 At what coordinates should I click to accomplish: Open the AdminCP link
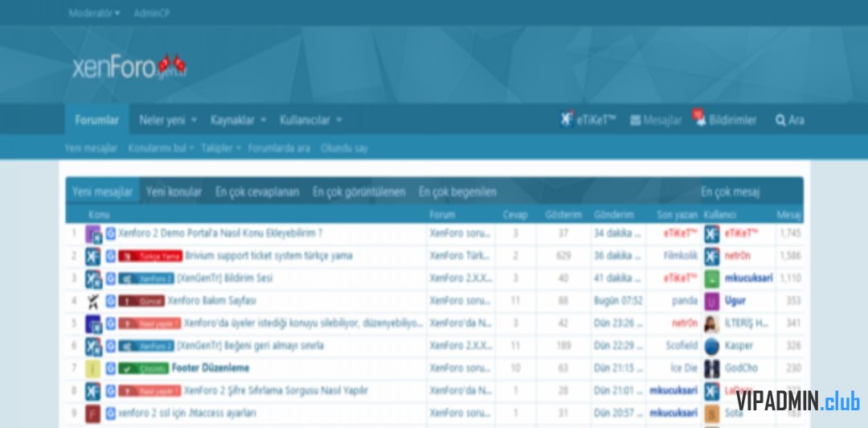[x=152, y=14]
